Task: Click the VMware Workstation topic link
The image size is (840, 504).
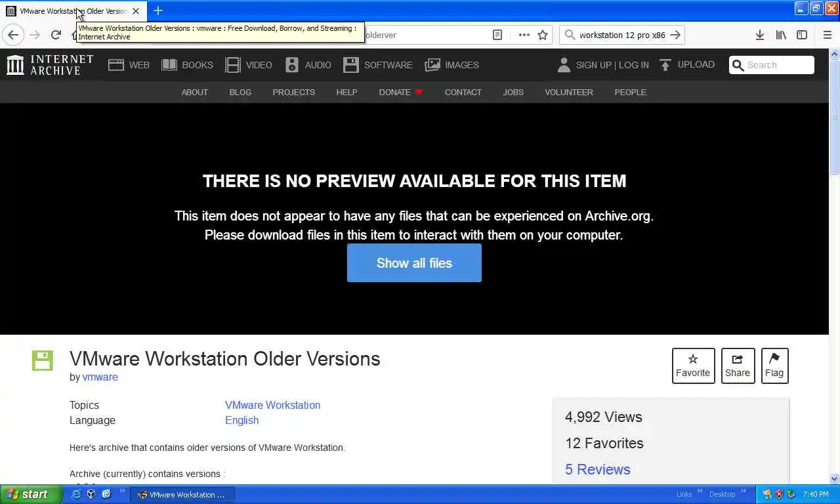Action: pyautogui.click(x=272, y=405)
